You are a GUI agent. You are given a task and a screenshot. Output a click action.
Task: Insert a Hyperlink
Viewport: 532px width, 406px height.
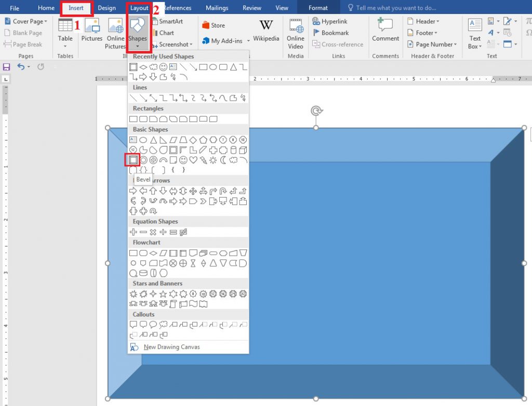(330, 21)
